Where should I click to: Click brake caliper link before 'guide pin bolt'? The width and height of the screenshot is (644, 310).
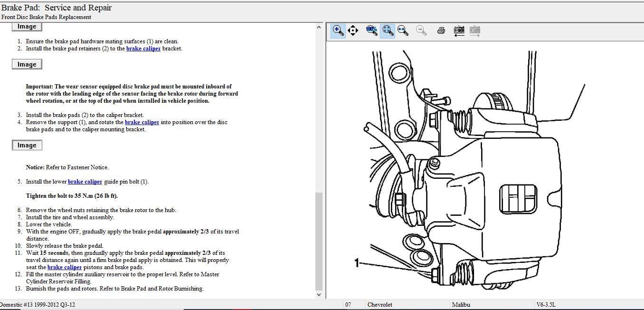tap(85, 182)
